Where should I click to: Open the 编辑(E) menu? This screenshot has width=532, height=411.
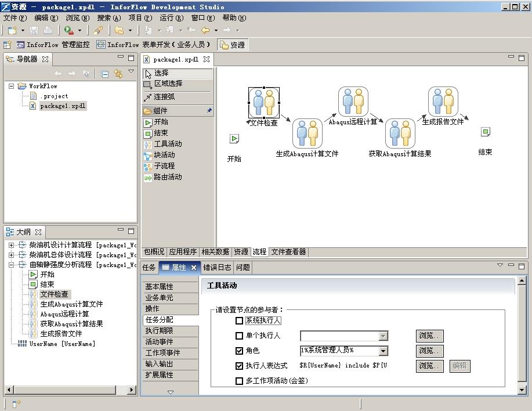pos(46,17)
